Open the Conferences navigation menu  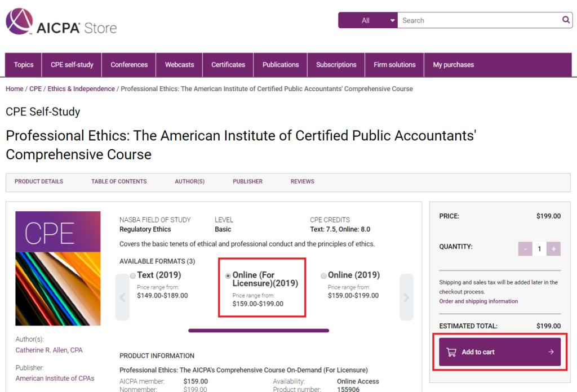pos(128,65)
